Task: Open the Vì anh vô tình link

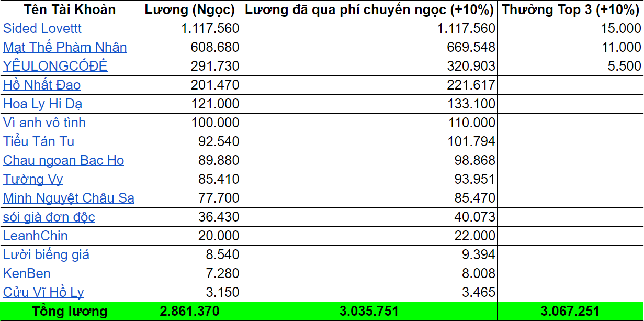Action: 42,122
